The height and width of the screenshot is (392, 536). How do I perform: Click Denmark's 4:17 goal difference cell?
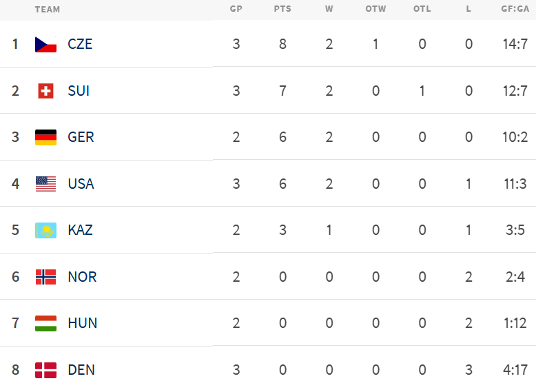tap(515, 370)
